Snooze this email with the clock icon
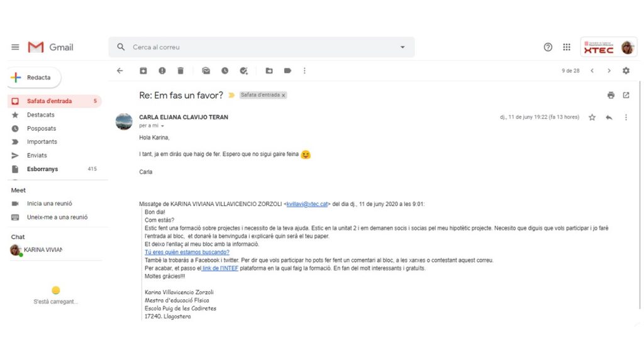Viewport: 644px width, 362px height. [225, 71]
